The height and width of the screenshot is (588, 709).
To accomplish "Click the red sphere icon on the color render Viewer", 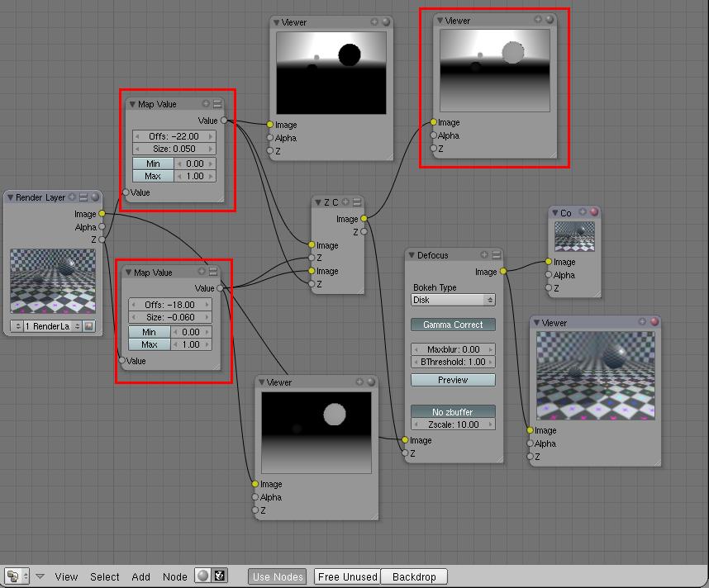I will click(654, 321).
